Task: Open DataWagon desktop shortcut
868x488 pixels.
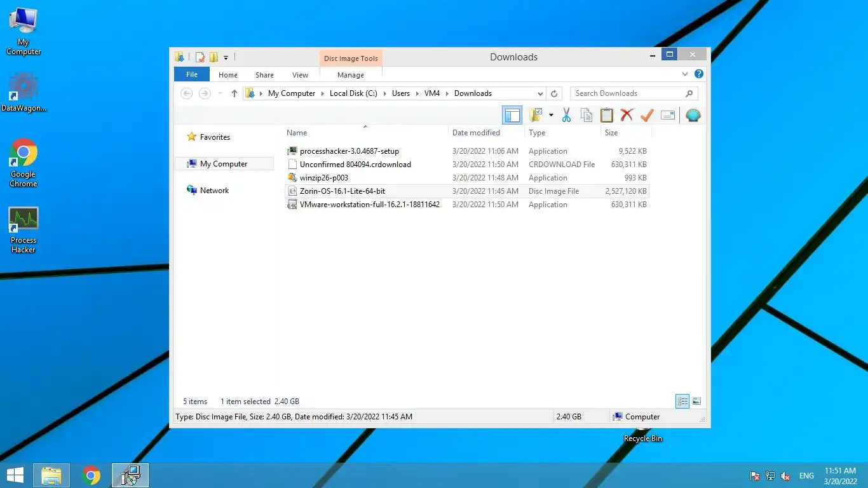Action: [x=24, y=92]
